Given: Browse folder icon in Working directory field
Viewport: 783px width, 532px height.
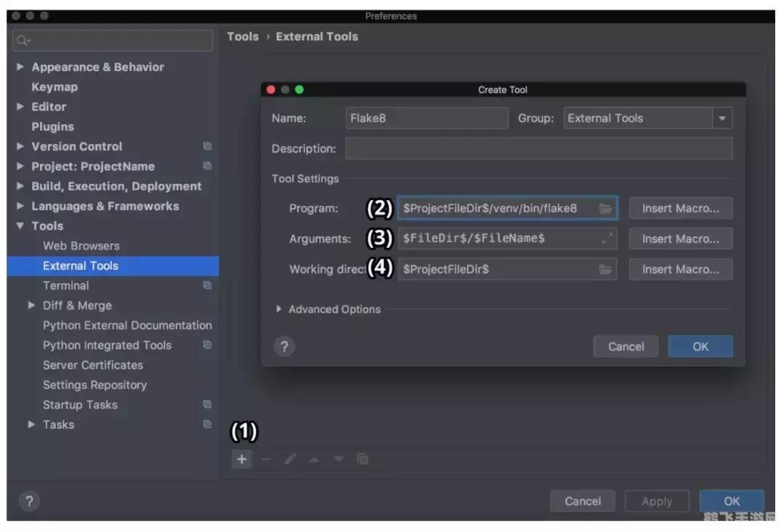Looking at the screenshot, I should tap(605, 270).
